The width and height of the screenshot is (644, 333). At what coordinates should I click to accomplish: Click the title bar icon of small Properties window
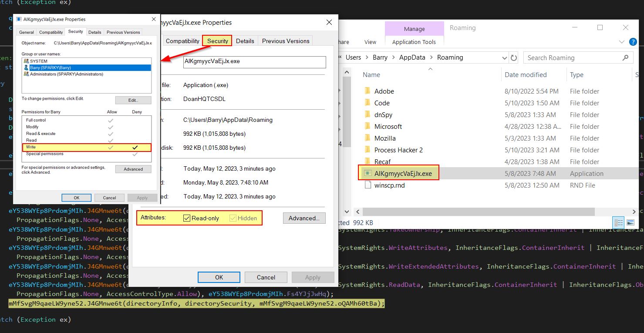click(19, 19)
